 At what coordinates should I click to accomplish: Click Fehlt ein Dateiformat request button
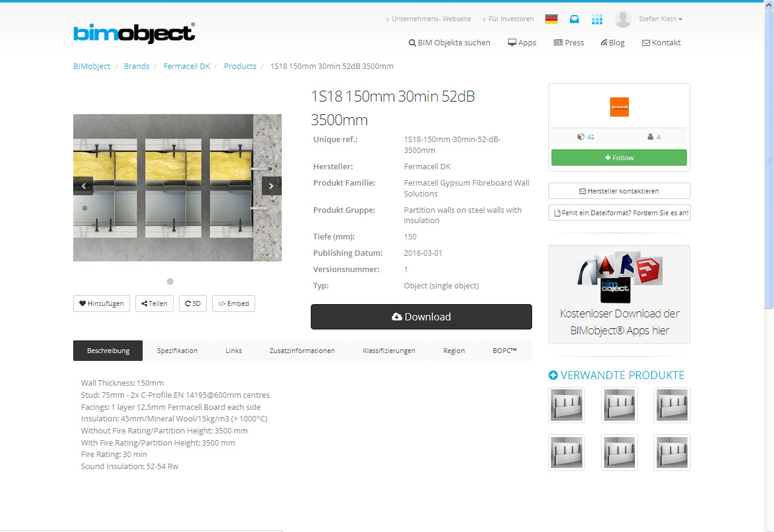tap(619, 213)
